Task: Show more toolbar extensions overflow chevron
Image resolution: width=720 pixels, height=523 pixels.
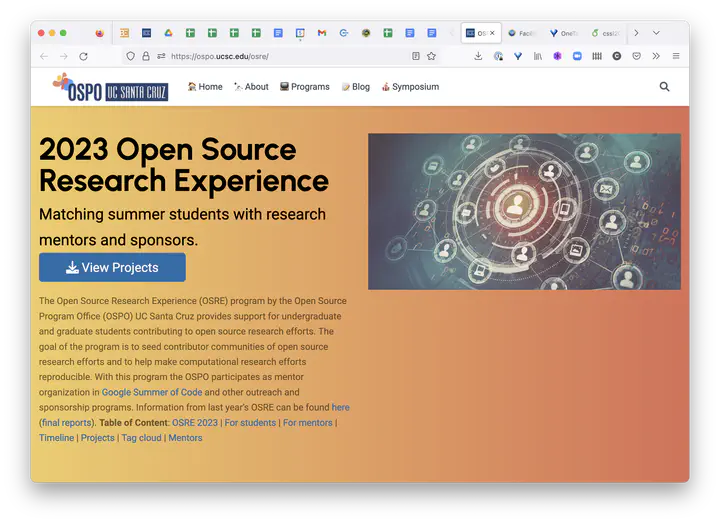Action: [x=656, y=57]
